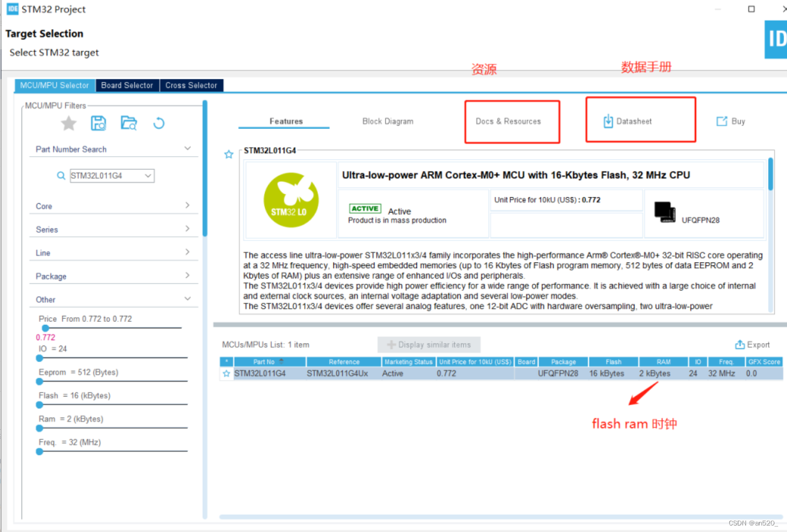Click the Display similar items button

[x=429, y=344]
